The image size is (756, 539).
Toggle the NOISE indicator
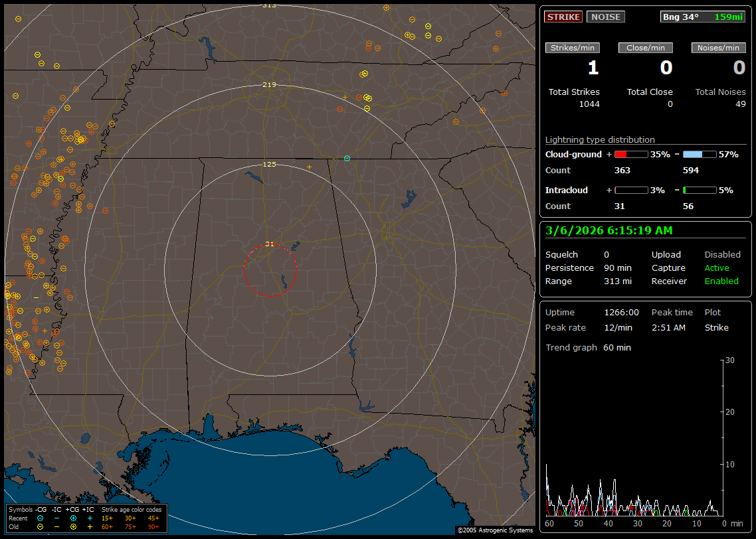click(x=605, y=17)
